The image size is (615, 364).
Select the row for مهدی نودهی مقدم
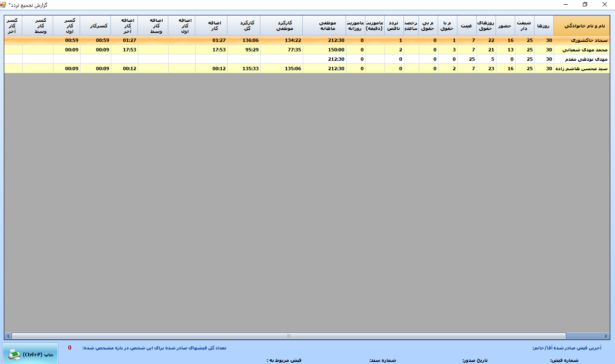pyautogui.click(x=581, y=59)
